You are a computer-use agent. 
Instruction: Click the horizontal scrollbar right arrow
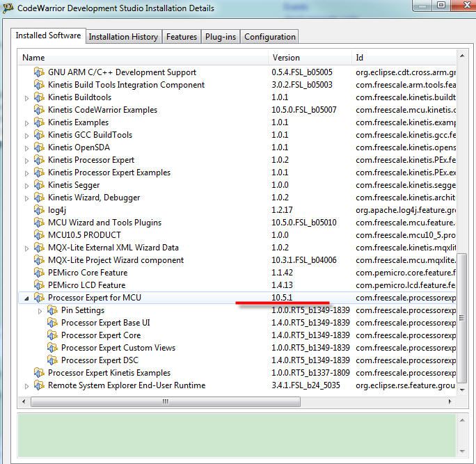tap(450, 401)
